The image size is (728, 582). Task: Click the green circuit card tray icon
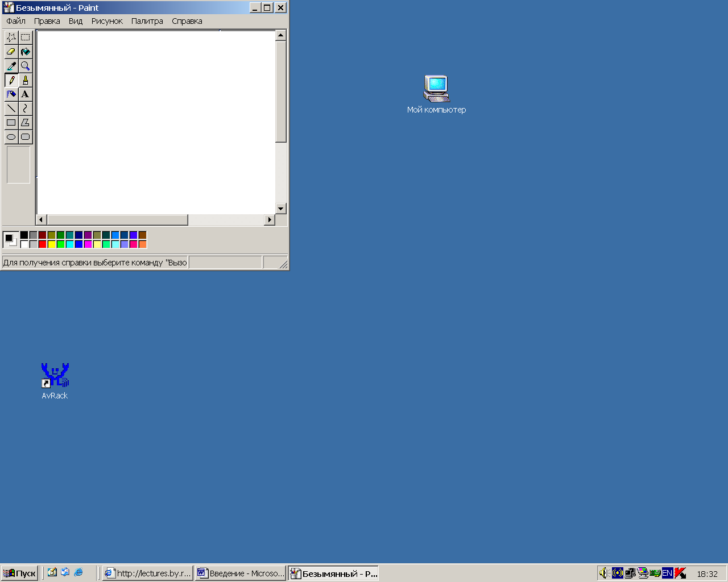tap(655, 573)
